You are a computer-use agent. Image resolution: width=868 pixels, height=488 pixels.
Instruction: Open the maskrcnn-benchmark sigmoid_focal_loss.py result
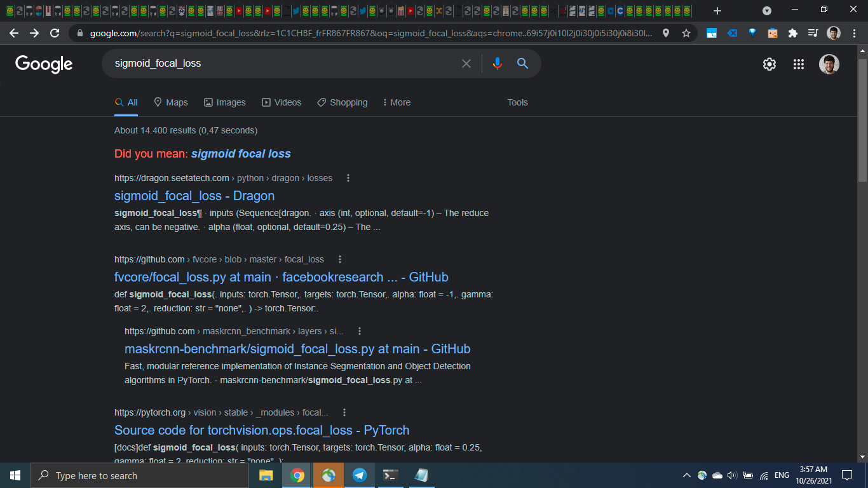pyautogui.click(x=297, y=349)
